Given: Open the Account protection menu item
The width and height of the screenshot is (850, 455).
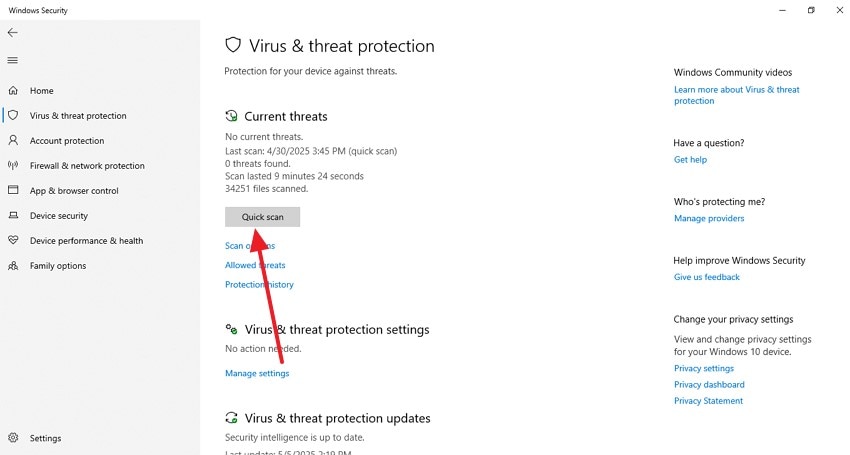Looking at the screenshot, I should click(67, 141).
